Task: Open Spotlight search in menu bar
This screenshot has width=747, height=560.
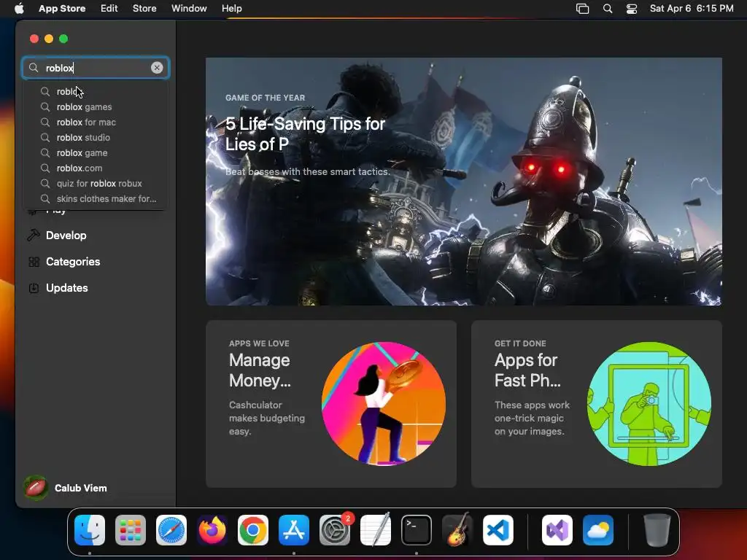Action: [x=608, y=9]
